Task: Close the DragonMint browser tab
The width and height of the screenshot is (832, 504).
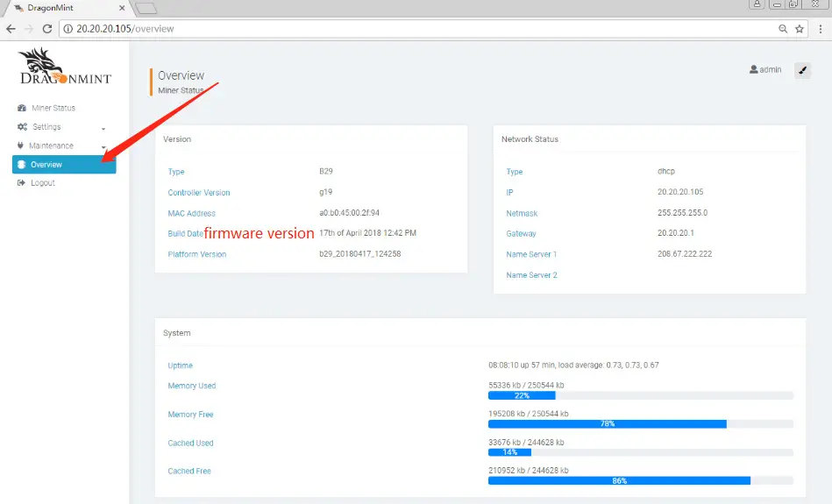Action: [122, 8]
